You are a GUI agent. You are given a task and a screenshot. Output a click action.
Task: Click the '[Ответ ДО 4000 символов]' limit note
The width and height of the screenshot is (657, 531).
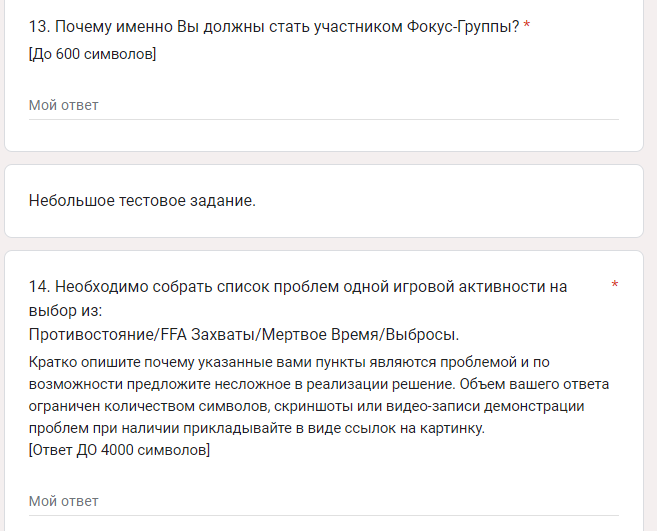pos(119,450)
